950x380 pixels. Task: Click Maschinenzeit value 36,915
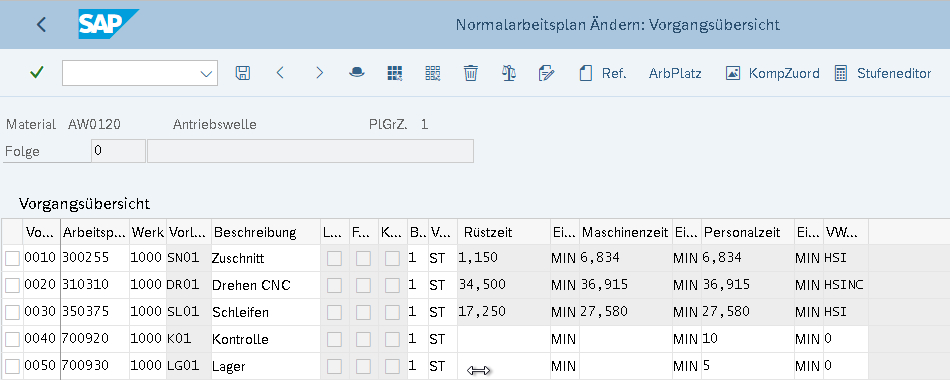click(626, 285)
